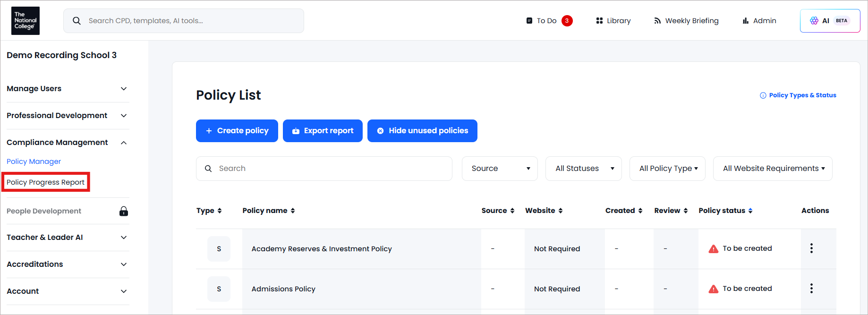Open actions menu for Academy Reserves policy
The width and height of the screenshot is (868, 315).
point(811,248)
